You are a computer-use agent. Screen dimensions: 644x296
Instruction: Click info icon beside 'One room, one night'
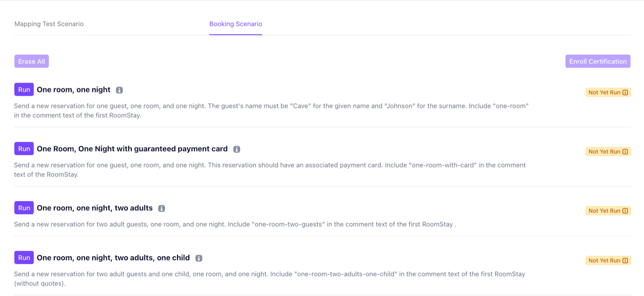pyautogui.click(x=119, y=90)
